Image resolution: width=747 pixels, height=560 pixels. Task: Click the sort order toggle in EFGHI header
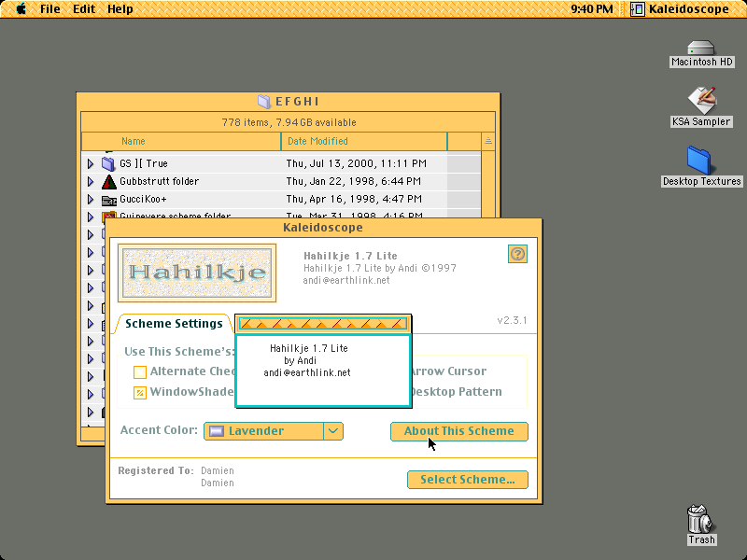pyautogui.click(x=488, y=141)
